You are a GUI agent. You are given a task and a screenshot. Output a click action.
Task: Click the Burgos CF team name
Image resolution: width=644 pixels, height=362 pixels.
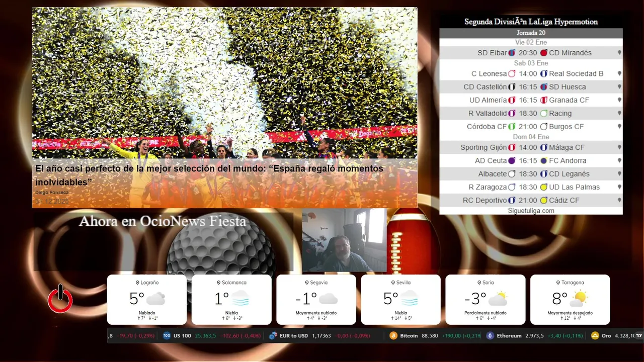(x=567, y=127)
